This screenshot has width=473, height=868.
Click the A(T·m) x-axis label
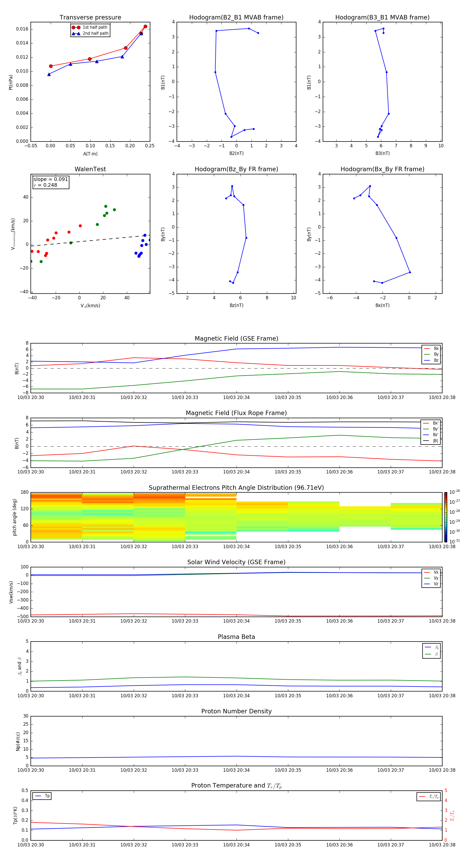point(90,154)
